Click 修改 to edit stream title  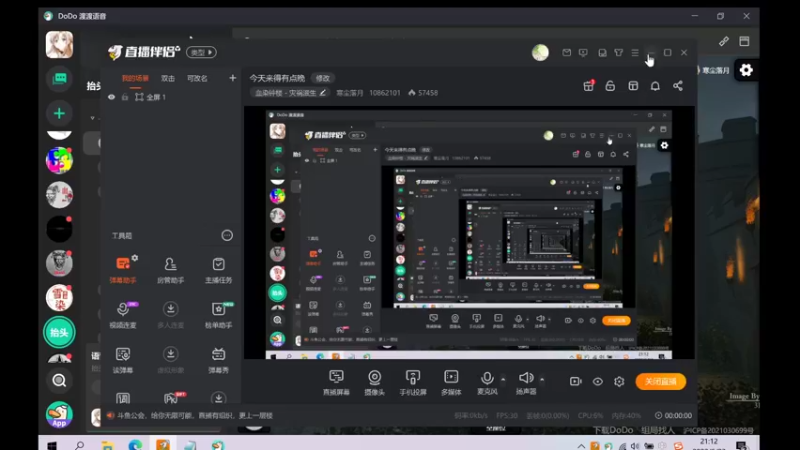322,78
